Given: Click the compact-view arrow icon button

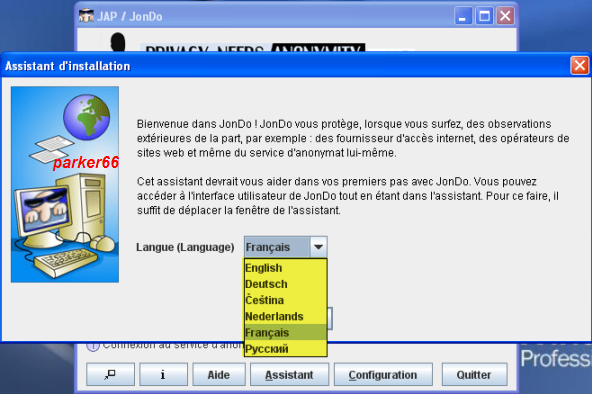Looking at the screenshot, I should (x=110, y=375).
